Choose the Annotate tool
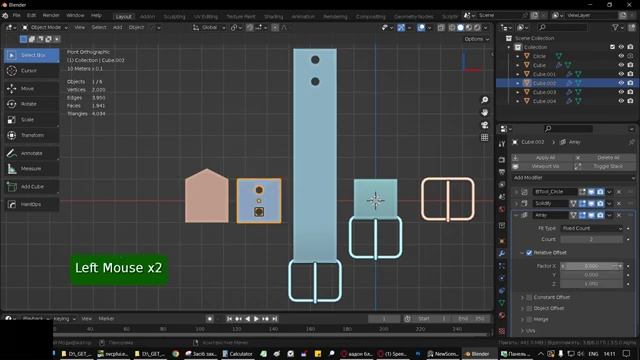Screen dimensions: 640x360 click(x=31, y=153)
